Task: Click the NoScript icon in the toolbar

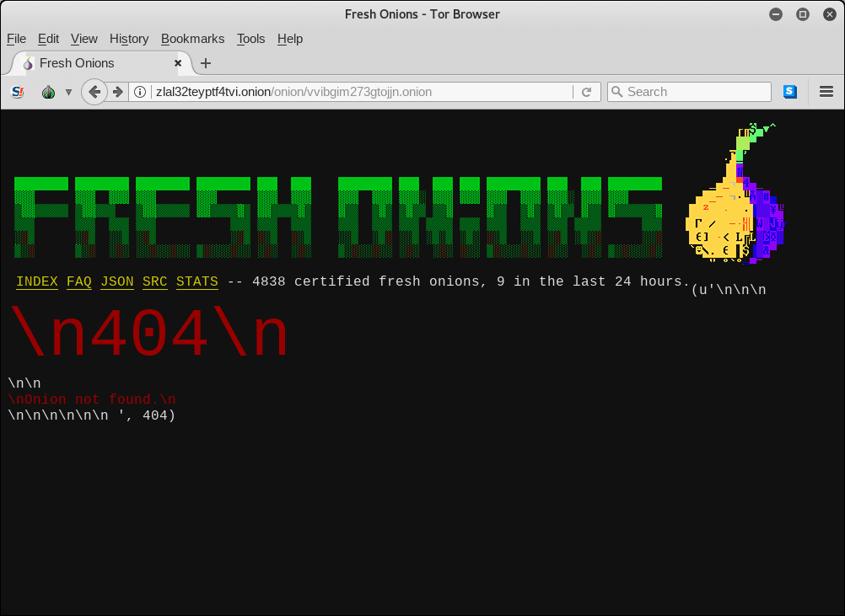Action: click(x=18, y=92)
